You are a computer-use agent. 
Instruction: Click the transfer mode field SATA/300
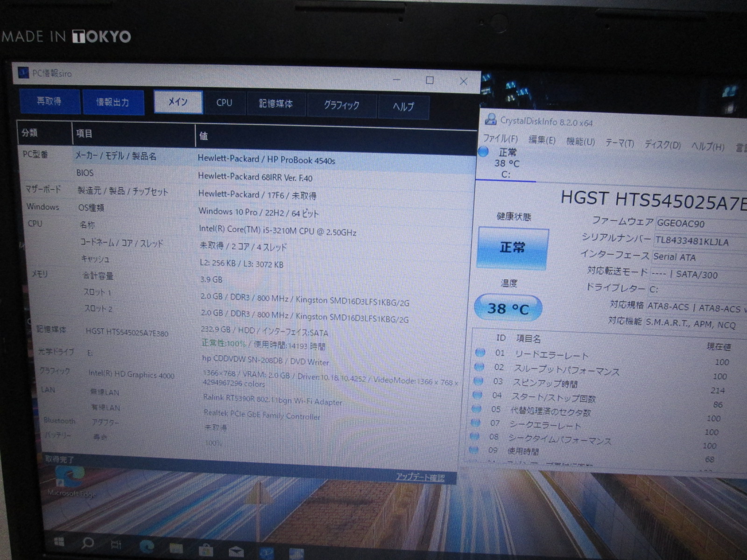(698, 274)
